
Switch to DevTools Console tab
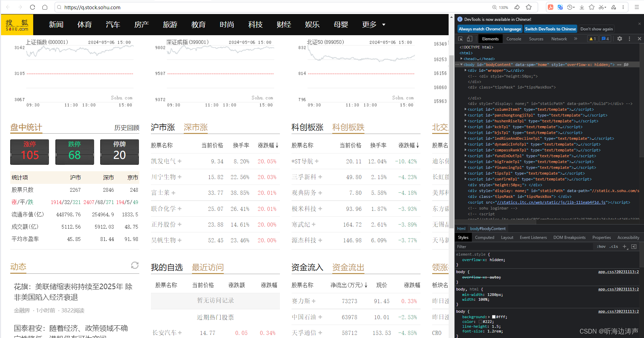coord(514,39)
